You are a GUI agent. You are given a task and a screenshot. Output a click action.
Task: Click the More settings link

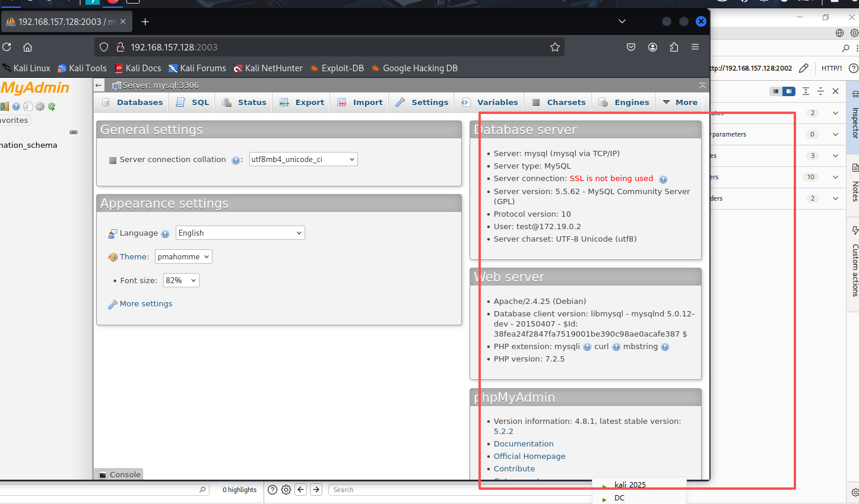click(x=146, y=304)
